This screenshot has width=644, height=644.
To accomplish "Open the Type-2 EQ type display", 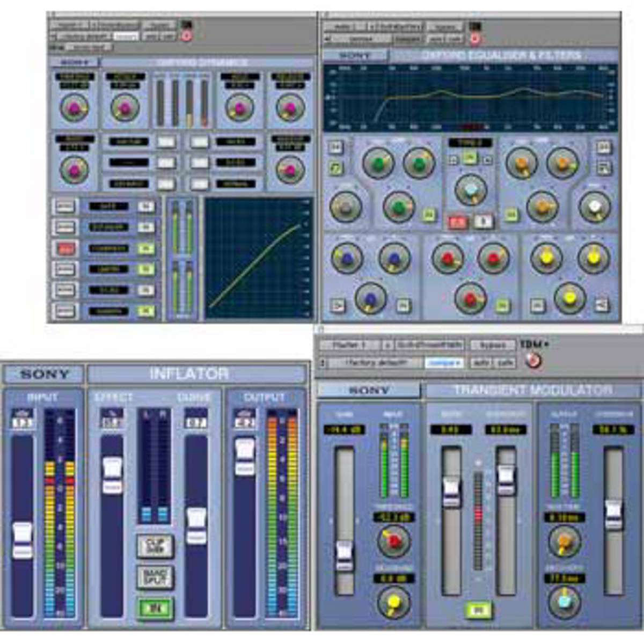I will point(470,143).
